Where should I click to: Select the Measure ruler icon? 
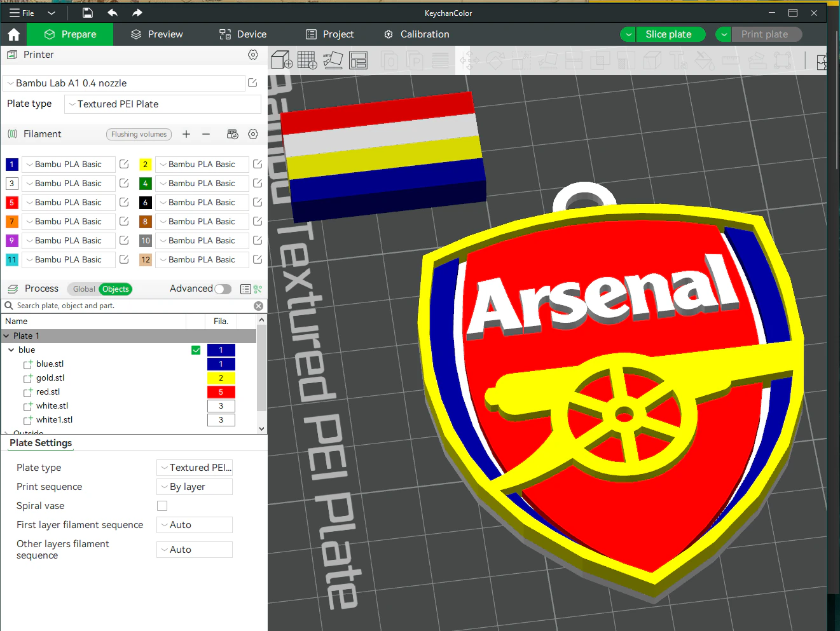(x=730, y=61)
